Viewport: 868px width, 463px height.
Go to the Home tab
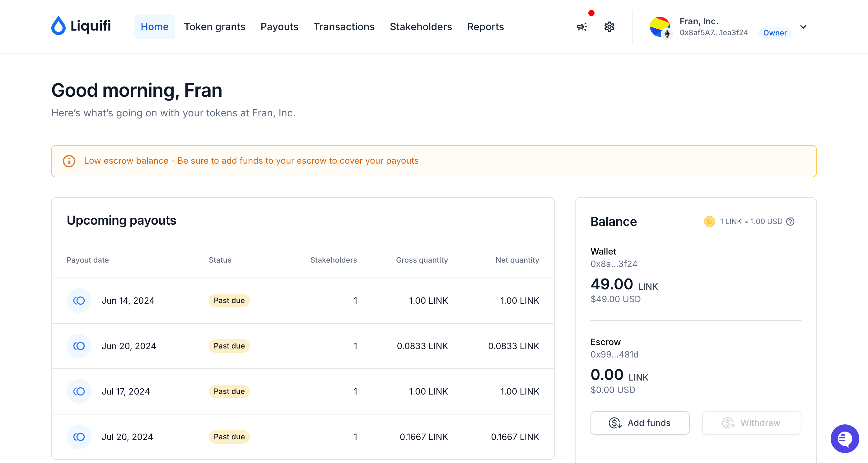[x=155, y=27]
